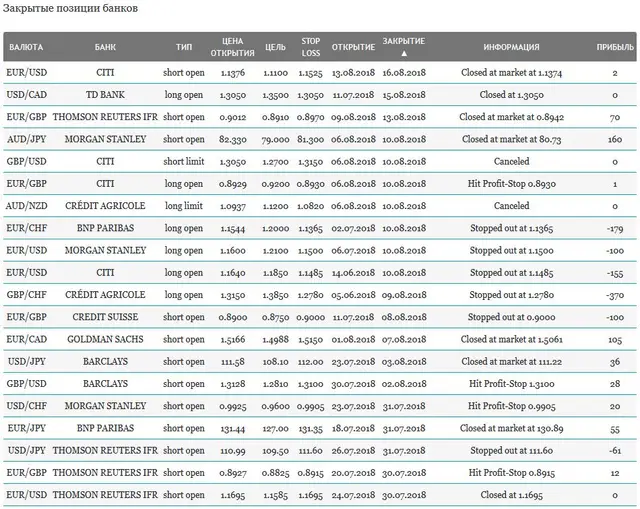
Task: Click '03.08.2018' closing date cell
Action: [x=404, y=362]
